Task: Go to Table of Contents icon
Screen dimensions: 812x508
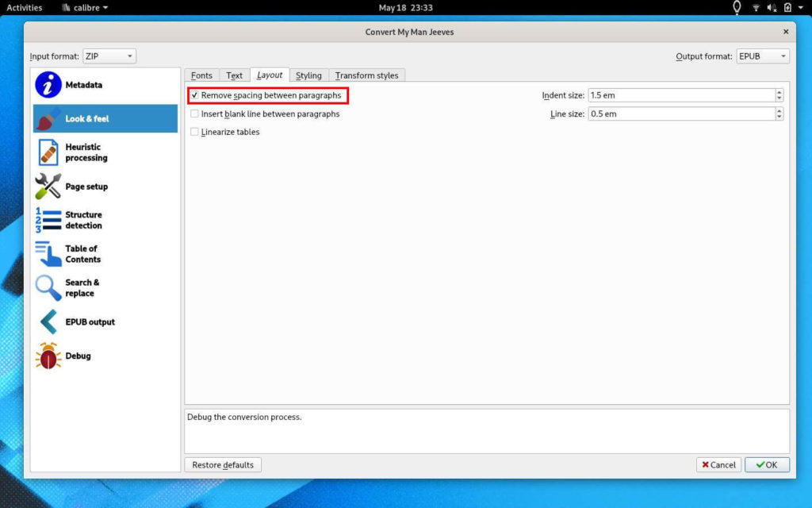Action: [48, 254]
